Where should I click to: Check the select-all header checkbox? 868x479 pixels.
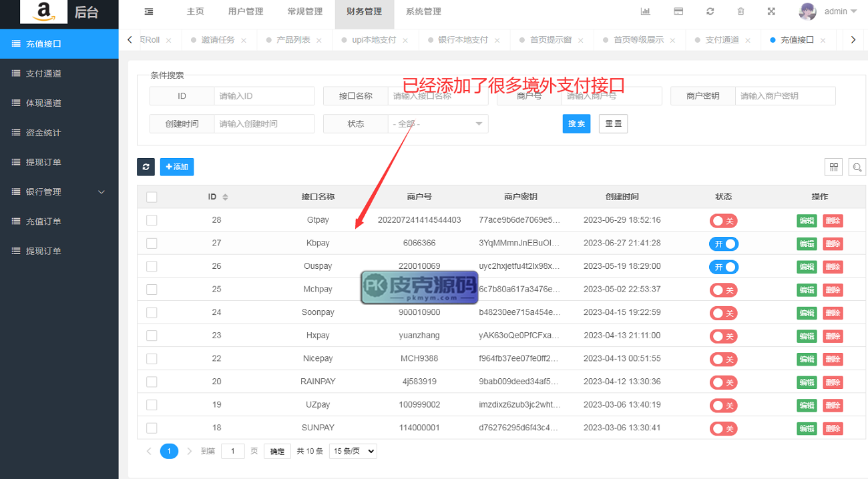pyautogui.click(x=152, y=197)
